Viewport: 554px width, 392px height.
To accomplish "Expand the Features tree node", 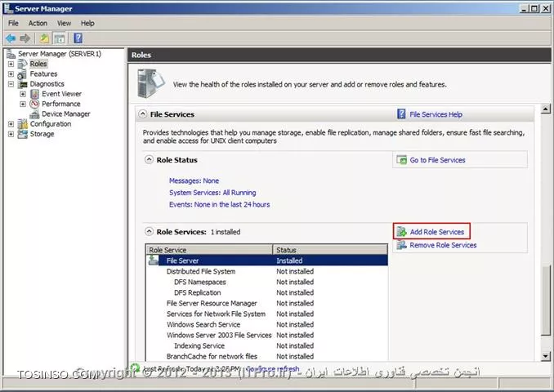I will pos(11,74).
